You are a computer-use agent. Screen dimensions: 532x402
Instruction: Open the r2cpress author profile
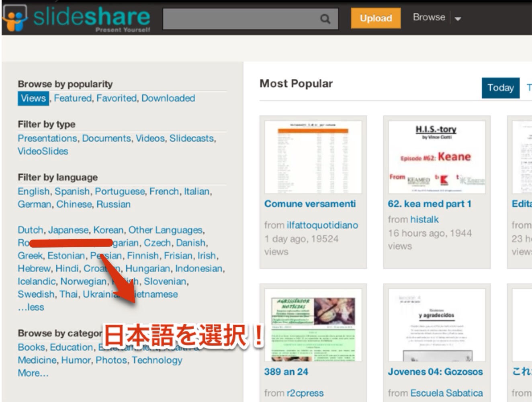(x=305, y=393)
